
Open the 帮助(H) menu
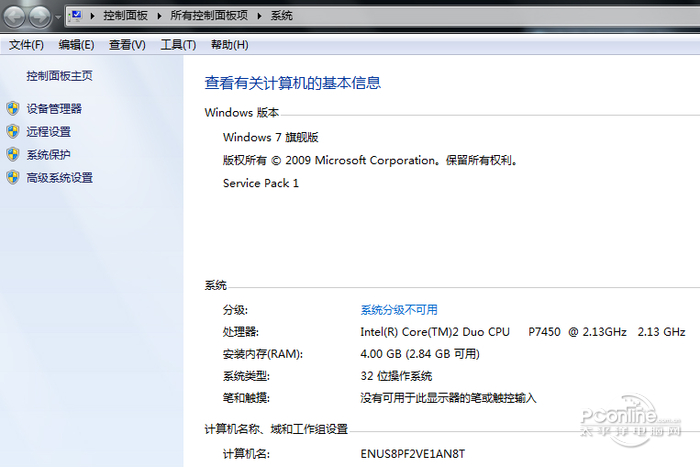pos(229,45)
